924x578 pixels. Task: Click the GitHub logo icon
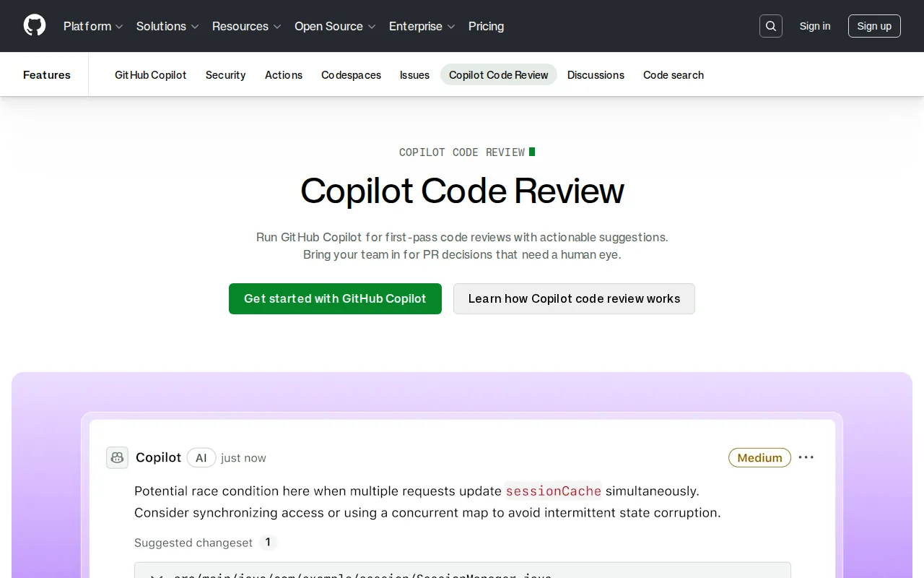tap(35, 26)
